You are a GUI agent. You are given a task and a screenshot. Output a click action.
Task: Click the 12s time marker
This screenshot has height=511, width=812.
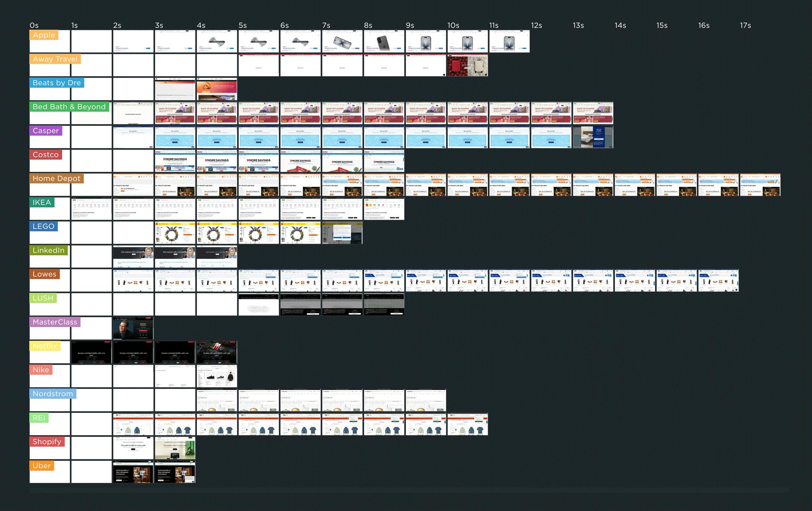pos(537,25)
